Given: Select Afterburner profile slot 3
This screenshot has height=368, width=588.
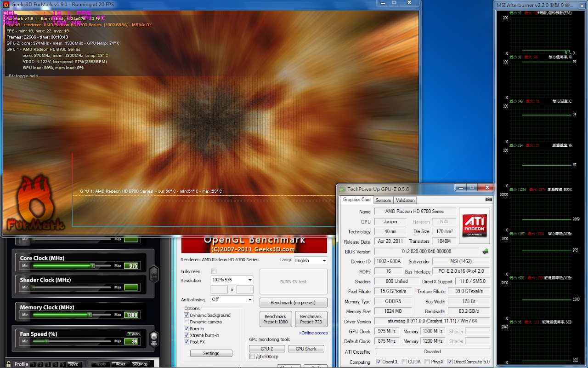Looking at the screenshot, I should pyautogui.click(x=48, y=364).
